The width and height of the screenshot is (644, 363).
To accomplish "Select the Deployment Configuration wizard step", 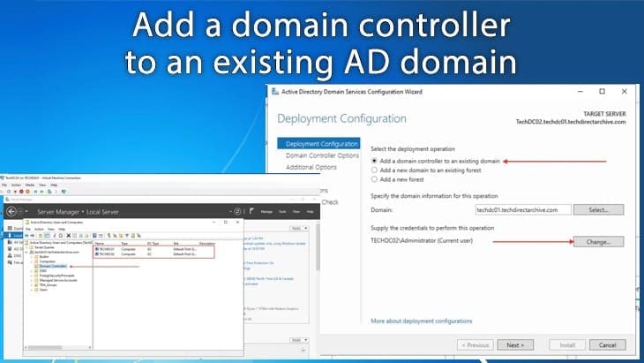I will pyautogui.click(x=319, y=143).
